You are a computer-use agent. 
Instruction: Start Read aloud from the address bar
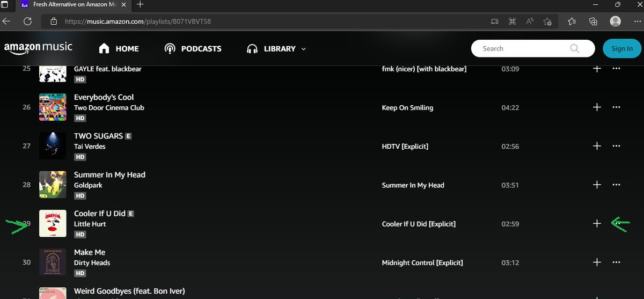coord(530,21)
